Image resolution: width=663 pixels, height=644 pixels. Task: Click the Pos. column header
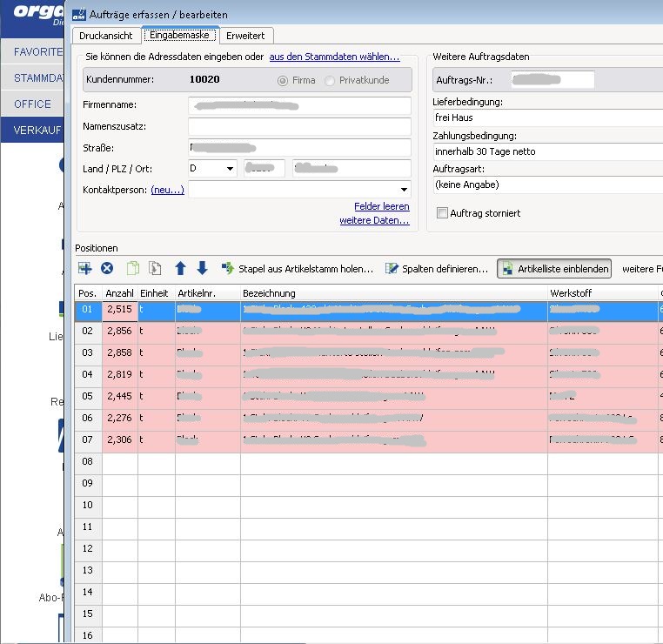[88, 293]
